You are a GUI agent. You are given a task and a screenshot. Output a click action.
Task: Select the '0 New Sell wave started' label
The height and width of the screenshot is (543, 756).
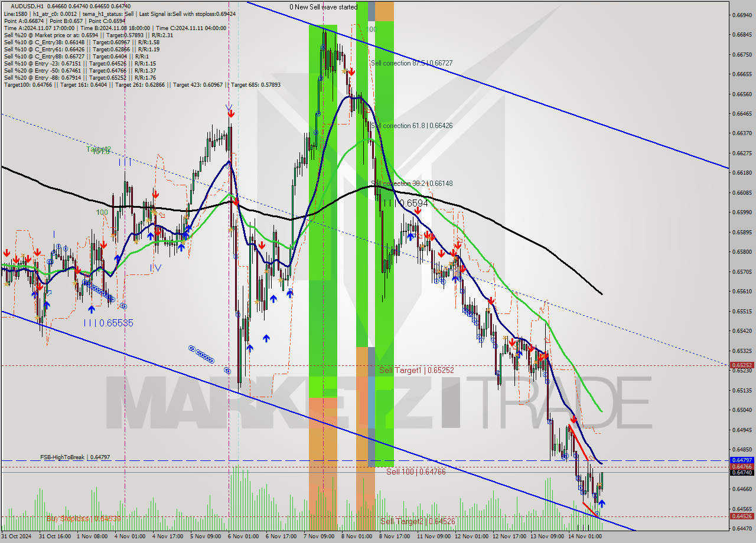click(323, 7)
